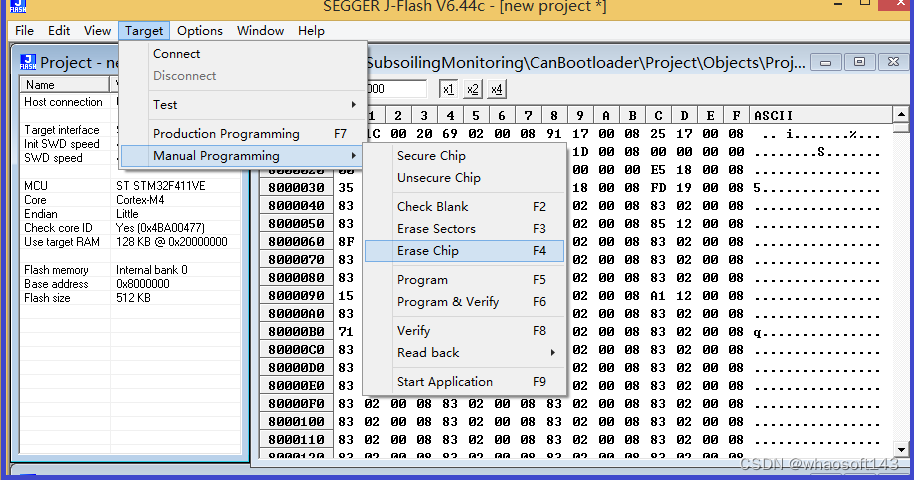
Task: Open the Window menu
Action: 261,30
